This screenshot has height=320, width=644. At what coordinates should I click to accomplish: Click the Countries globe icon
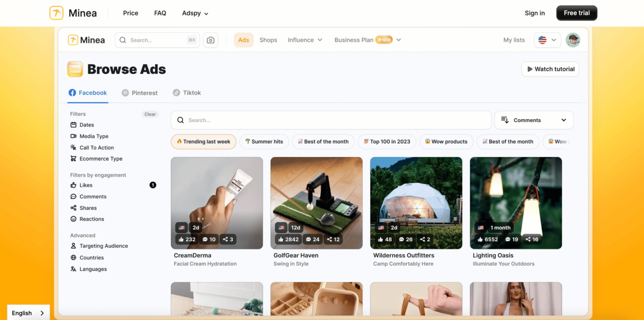pos(73,258)
